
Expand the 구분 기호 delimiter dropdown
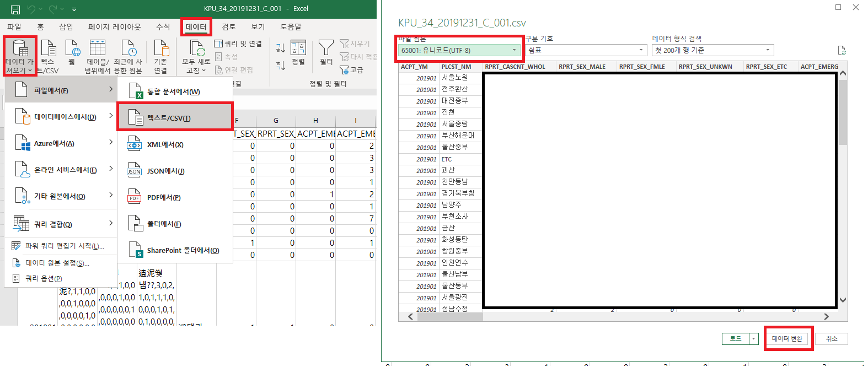(585, 50)
